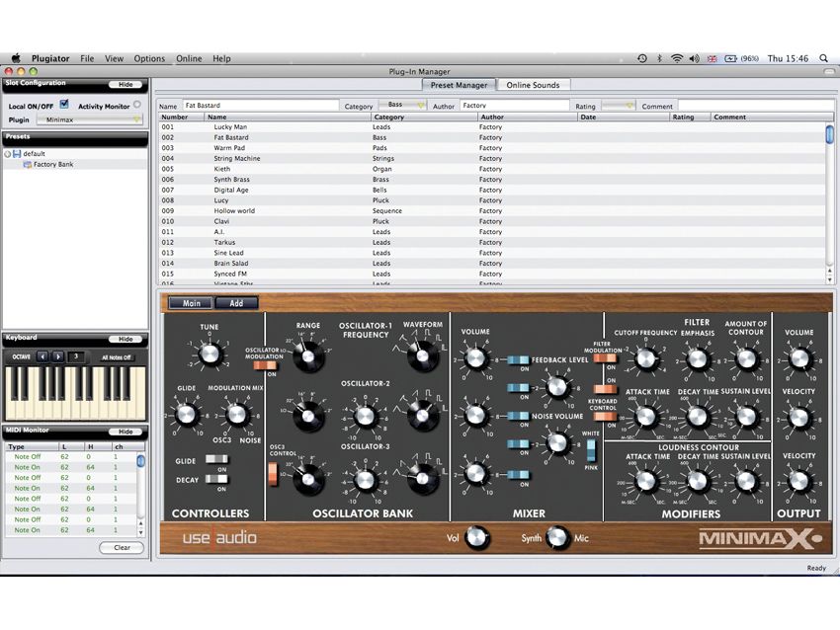
Task: Click the Noise Volume knob
Action: [557, 443]
